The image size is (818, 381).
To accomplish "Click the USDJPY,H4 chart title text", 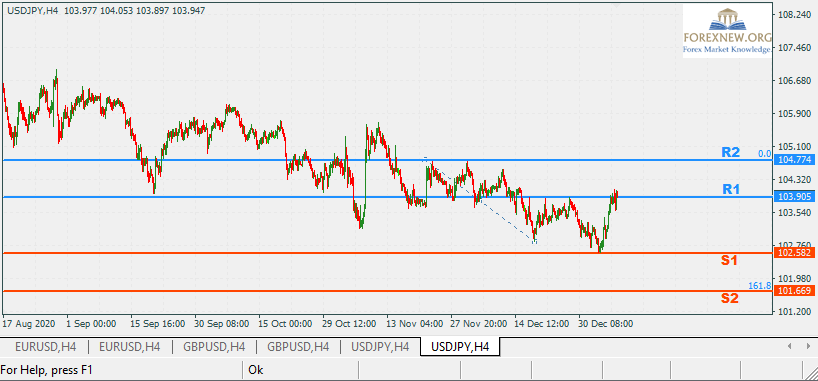I will point(33,10).
